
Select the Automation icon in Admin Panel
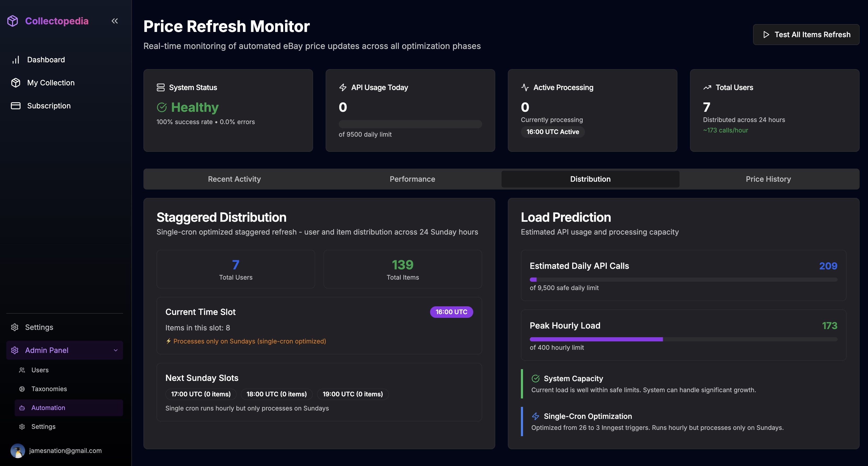tap(21, 408)
